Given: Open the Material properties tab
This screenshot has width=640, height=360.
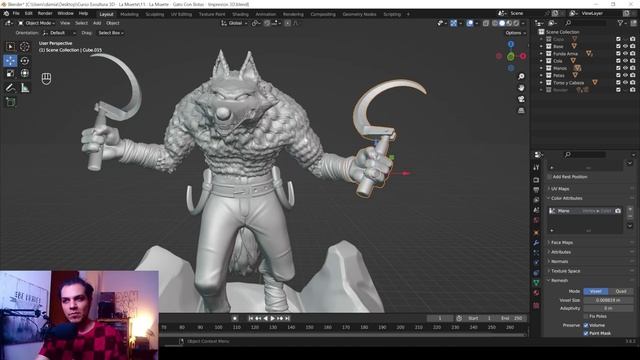Looking at the screenshot, I should click(x=536, y=293).
